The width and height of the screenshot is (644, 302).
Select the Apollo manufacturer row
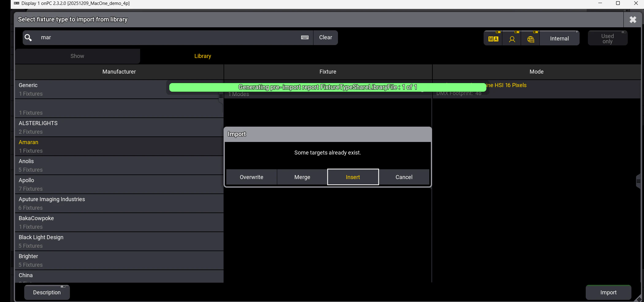coord(119,184)
